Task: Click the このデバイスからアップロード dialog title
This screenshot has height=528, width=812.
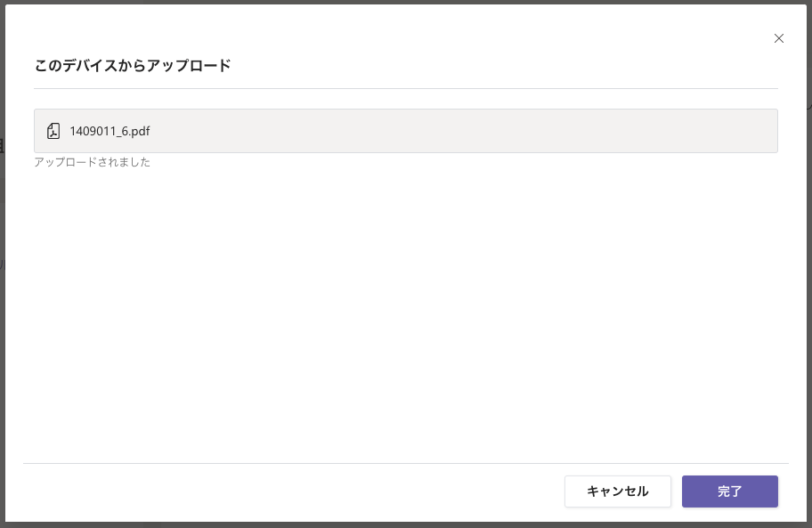Action: click(133, 65)
